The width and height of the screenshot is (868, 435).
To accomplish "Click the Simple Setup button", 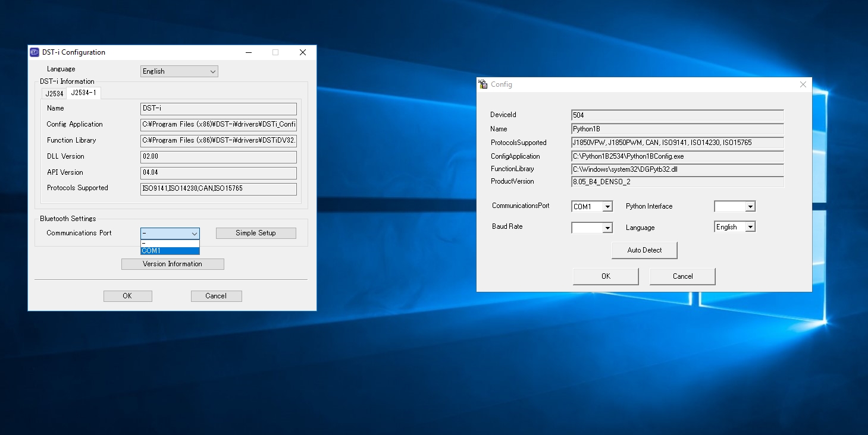I will pos(256,233).
